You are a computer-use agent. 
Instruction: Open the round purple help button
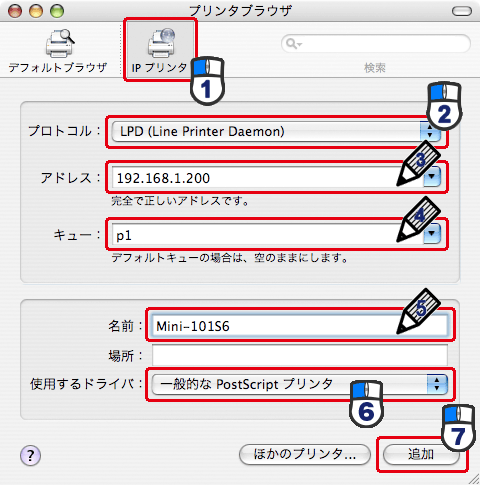30,455
